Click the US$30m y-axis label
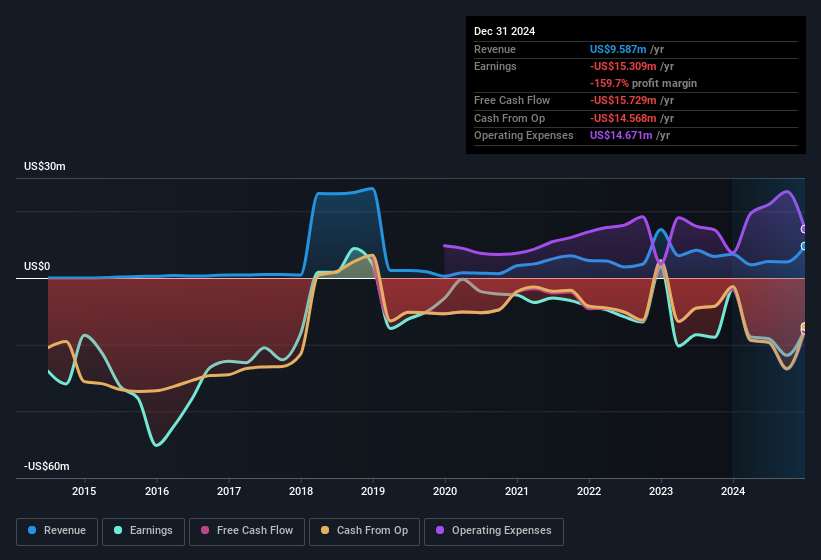The height and width of the screenshot is (560, 821). pos(45,166)
